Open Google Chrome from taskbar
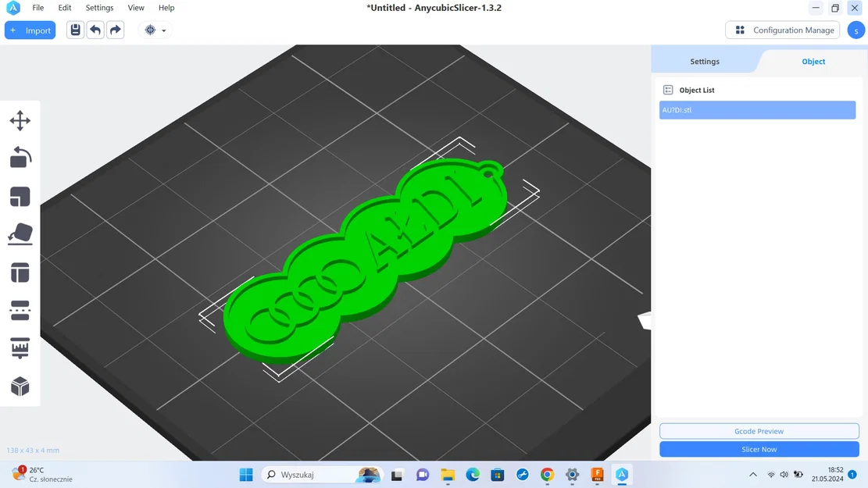 coord(547,475)
